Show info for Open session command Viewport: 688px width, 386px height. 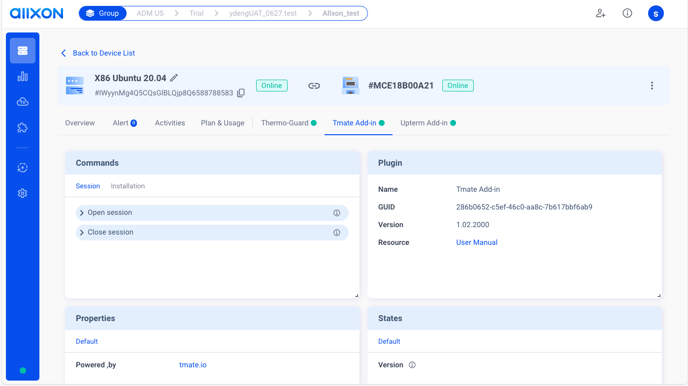337,213
